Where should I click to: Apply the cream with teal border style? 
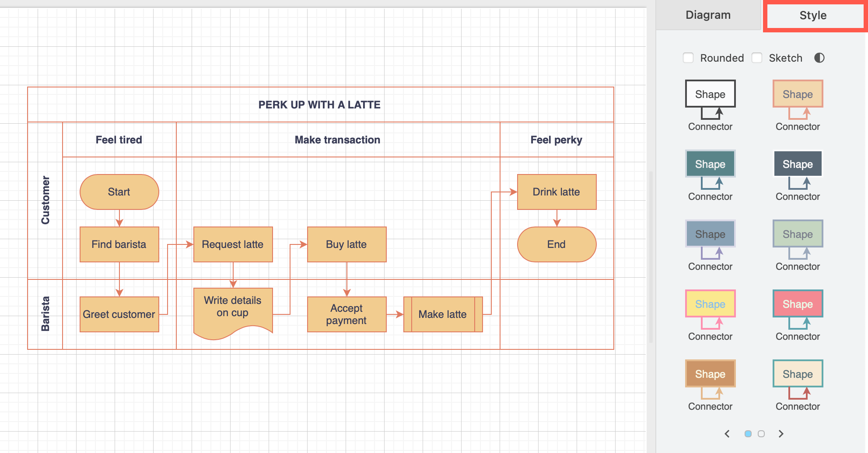(x=798, y=385)
